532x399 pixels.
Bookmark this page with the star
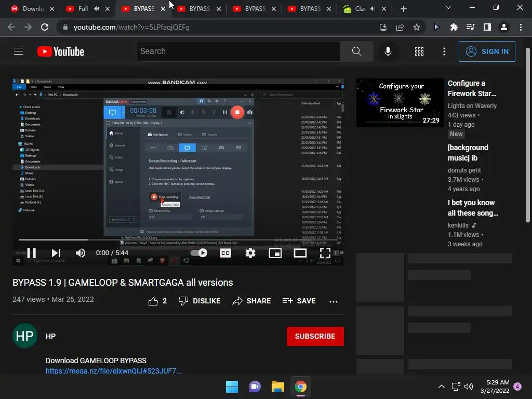click(417, 27)
